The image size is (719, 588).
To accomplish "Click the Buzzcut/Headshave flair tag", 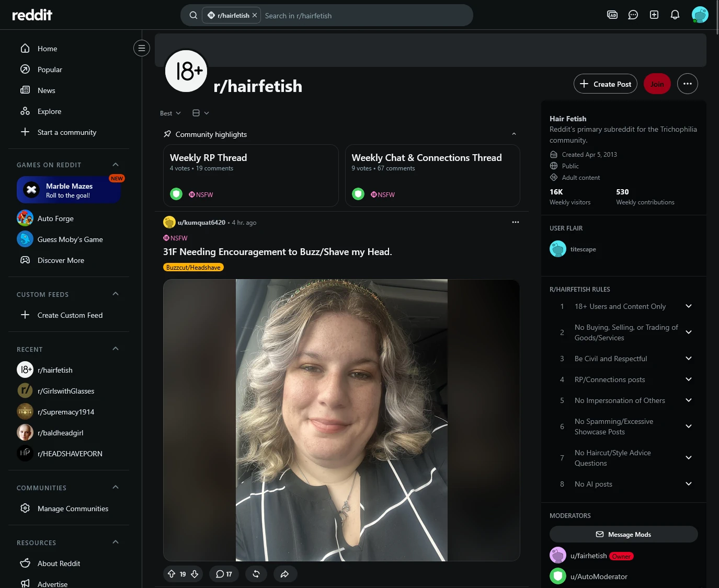I will tap(193, 267).
